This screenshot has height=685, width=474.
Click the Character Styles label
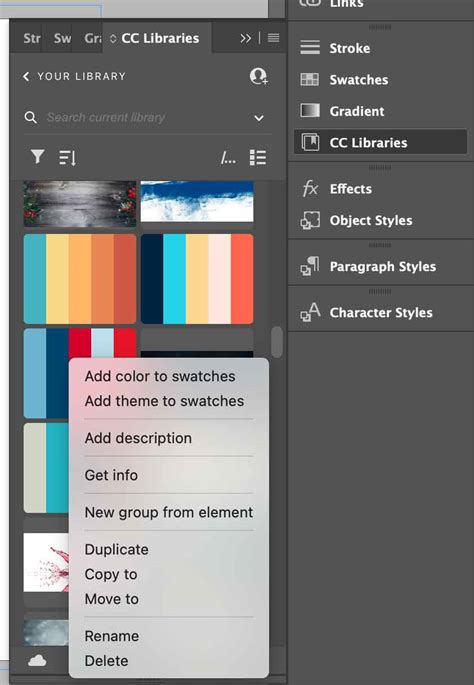pos(381,313)
